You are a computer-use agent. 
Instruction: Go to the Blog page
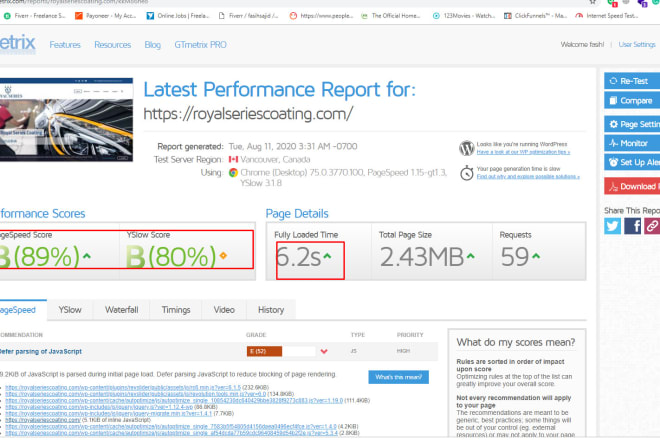point(152,45)
